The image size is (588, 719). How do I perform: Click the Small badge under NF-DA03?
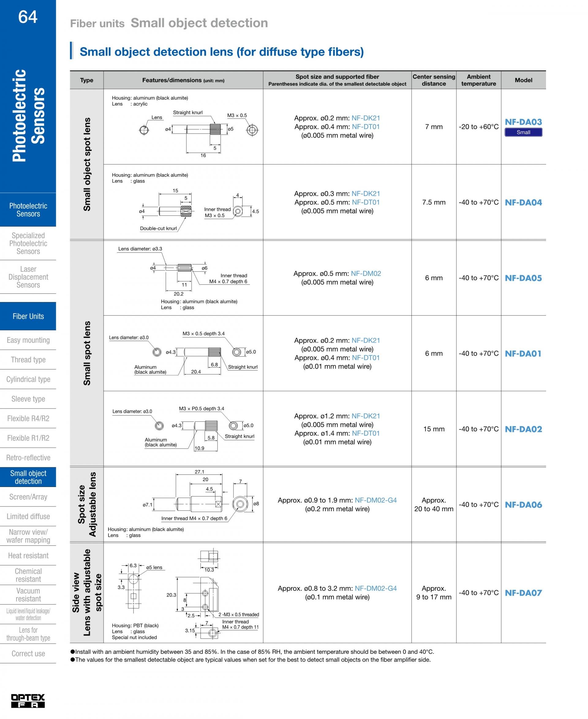pyautogui.click(x=523, y=132)
